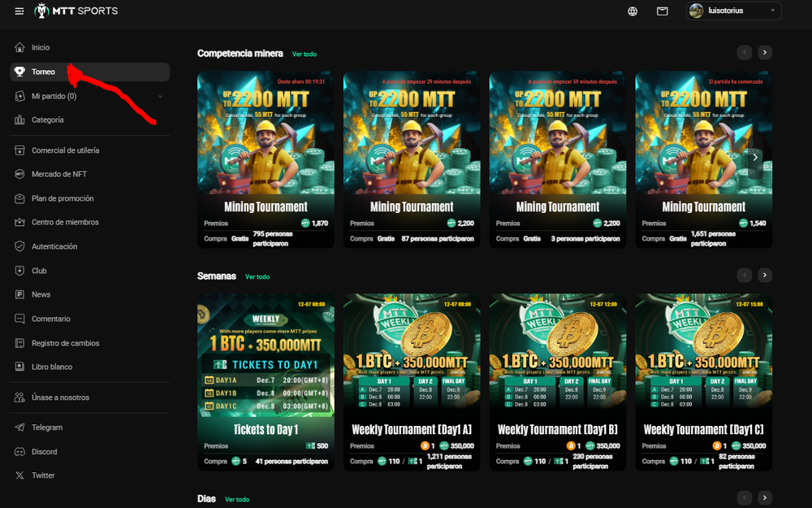Click Ver todo next to Semanas
The width and height of the screenshot is (812, 508).
[257, 277]
